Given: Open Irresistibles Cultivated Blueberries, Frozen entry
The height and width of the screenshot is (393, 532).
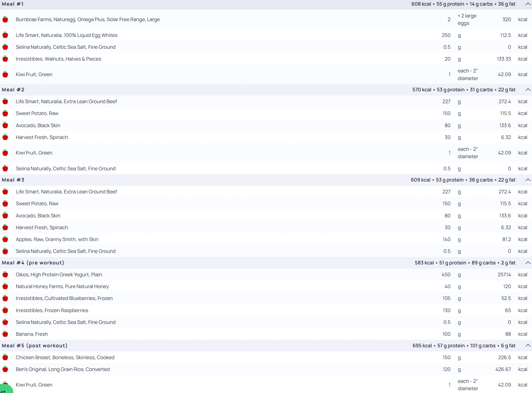Looking at the screenshot, I should (64, 298).
